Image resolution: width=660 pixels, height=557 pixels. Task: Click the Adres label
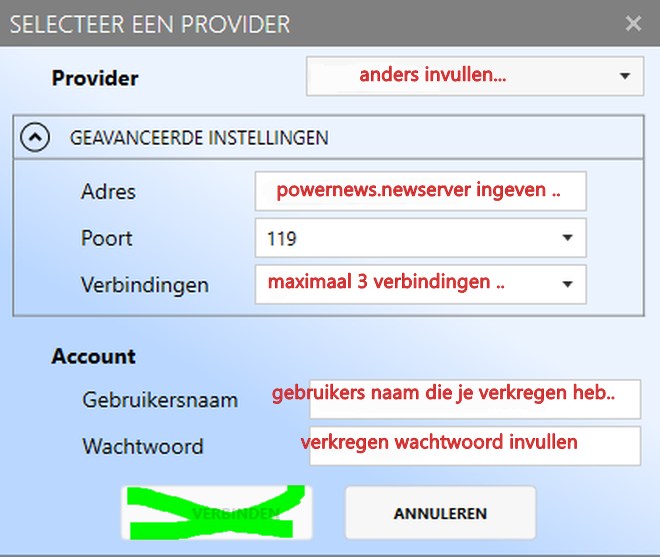pyautogui.click(x=108, y=192)
